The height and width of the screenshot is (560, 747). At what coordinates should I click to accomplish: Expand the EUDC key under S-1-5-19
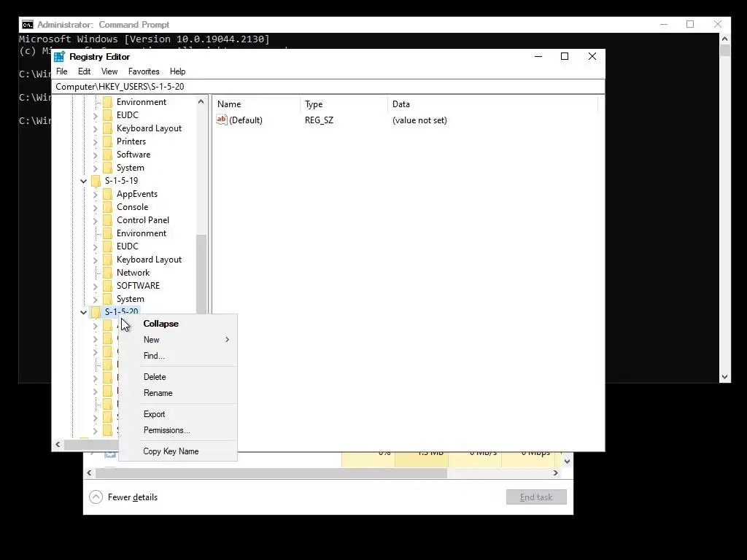pyautogui.click(x=96, y=246)
